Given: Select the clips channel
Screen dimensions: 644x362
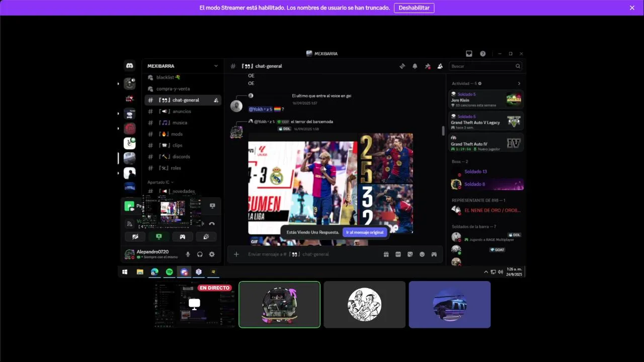Looking at the screenshot, I should pos(183,145).
